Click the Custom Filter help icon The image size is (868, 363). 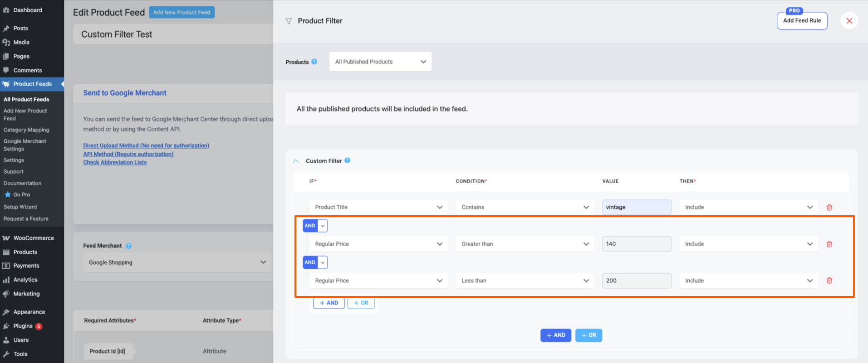coord(347,160)
